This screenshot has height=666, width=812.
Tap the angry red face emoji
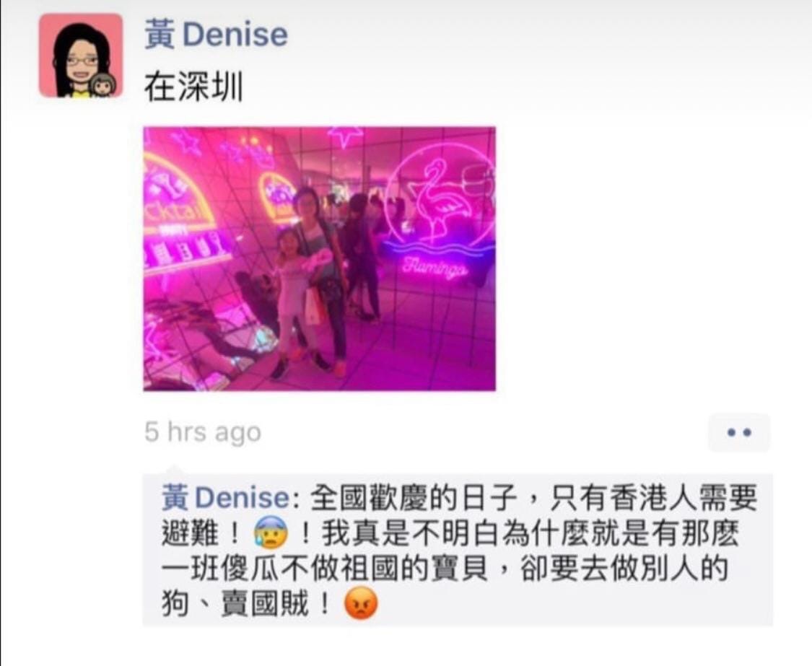[x=361, y=603]
